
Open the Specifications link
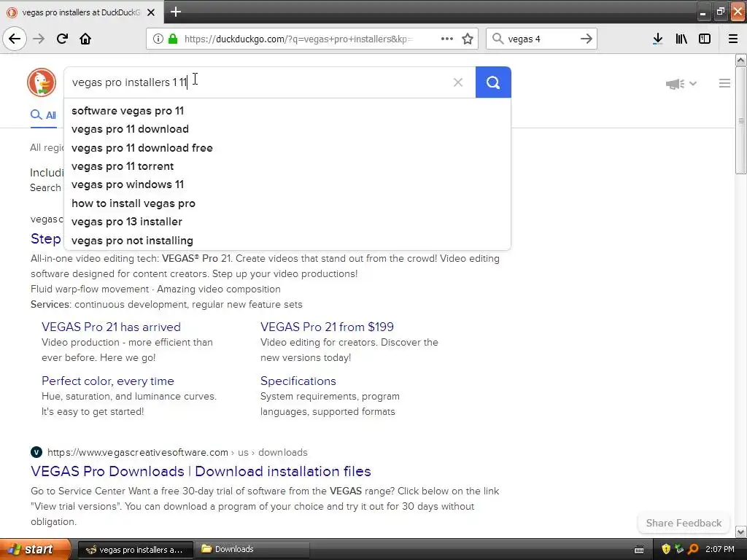(x=298, y=381)
